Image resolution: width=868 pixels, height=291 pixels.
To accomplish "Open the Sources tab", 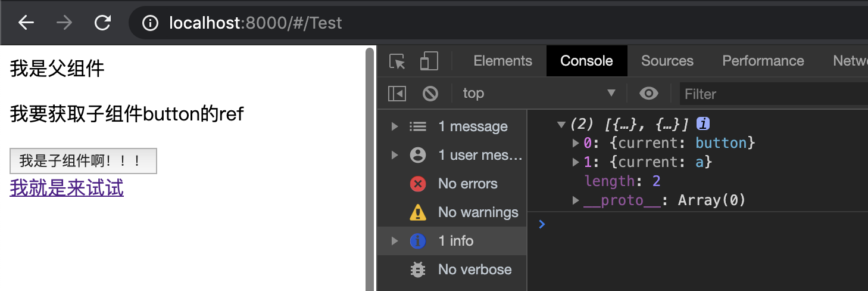I will (x=667, y=61).
